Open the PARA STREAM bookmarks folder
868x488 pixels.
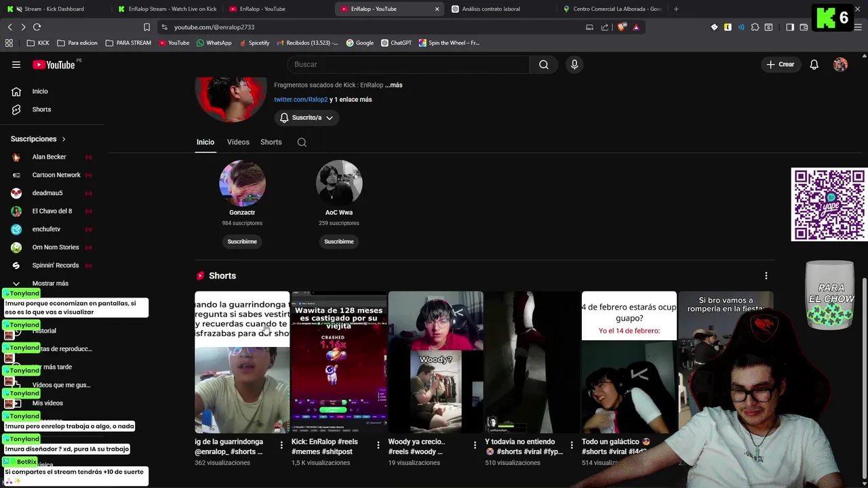click(x=128, y=43)
